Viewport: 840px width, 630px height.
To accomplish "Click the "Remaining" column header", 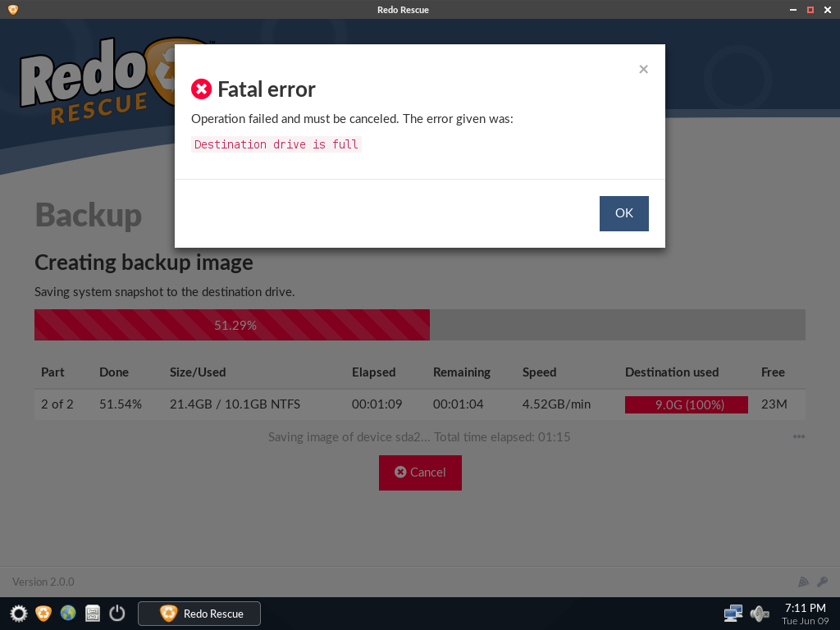I will point(462,372).
